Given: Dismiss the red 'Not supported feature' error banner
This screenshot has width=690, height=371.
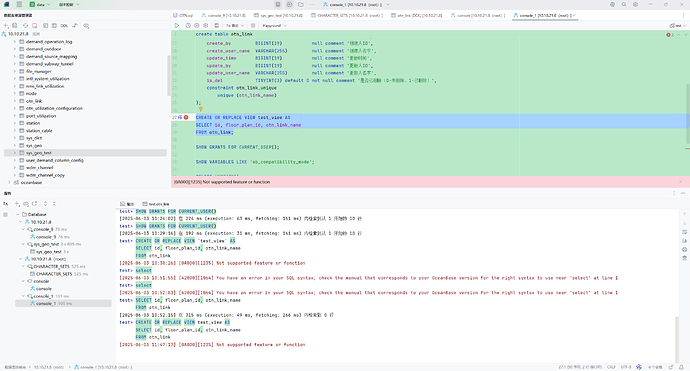Looking at the screenshot, I should tap(680, 182).
